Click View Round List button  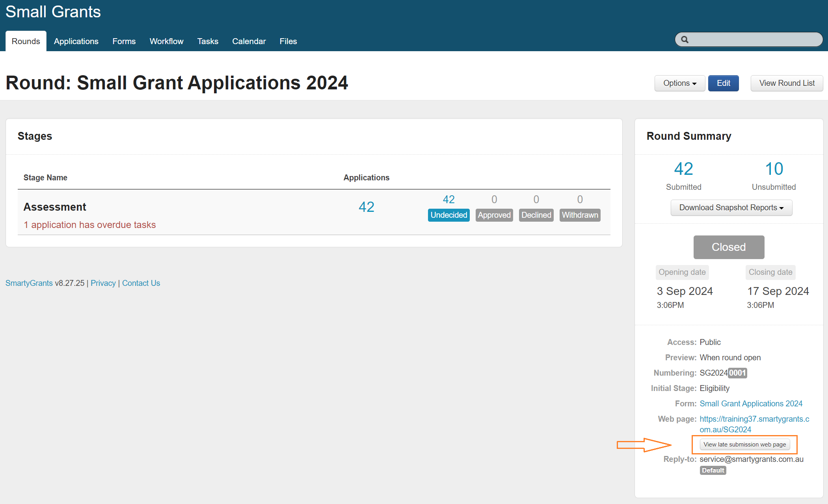787,83
